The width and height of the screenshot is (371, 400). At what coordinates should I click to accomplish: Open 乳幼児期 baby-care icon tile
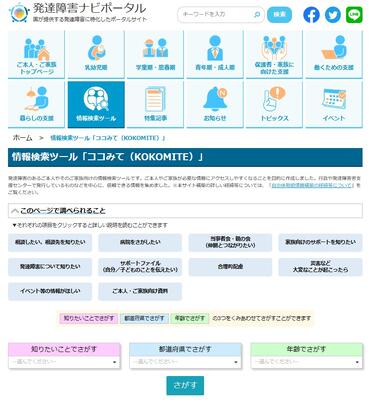96,55
